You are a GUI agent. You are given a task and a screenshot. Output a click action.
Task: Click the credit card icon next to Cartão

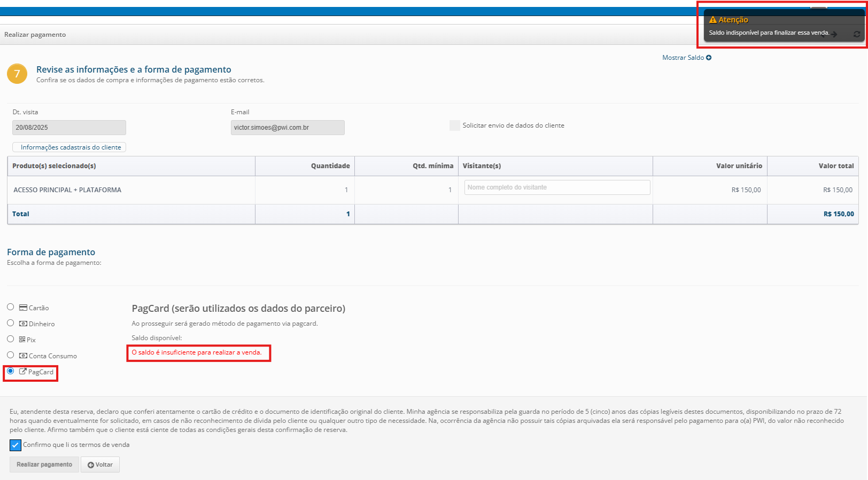[23, 308]
